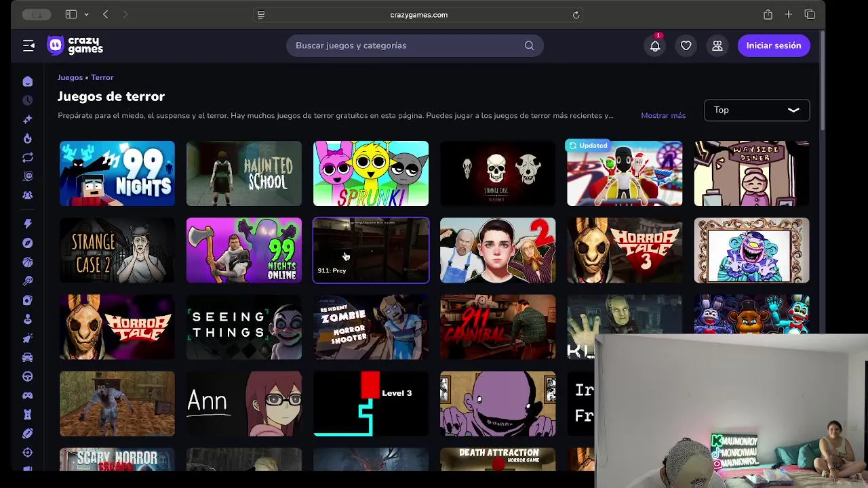Go to the CrazyGames logo home
Viewport: 868px width, 488px height.
coord(75,45)
